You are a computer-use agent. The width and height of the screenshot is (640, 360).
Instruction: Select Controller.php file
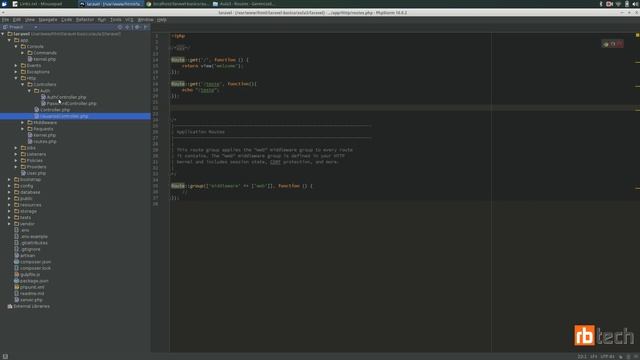[x=52, y=110]
